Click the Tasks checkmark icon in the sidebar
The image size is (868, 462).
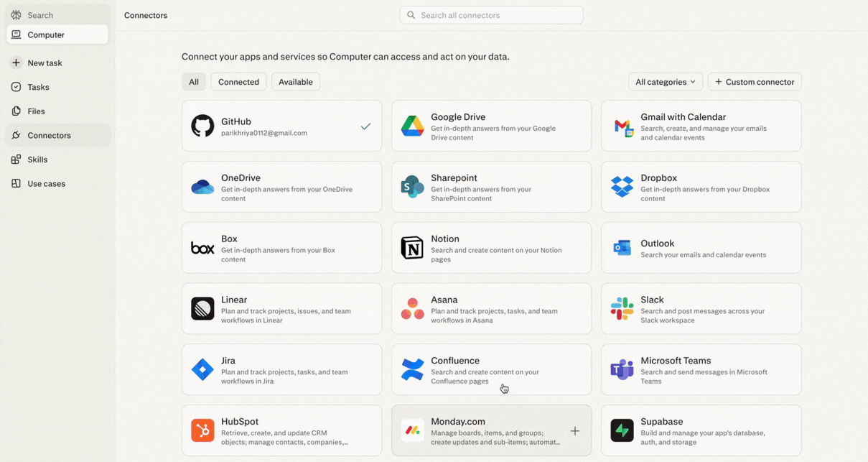click(16, 87)
